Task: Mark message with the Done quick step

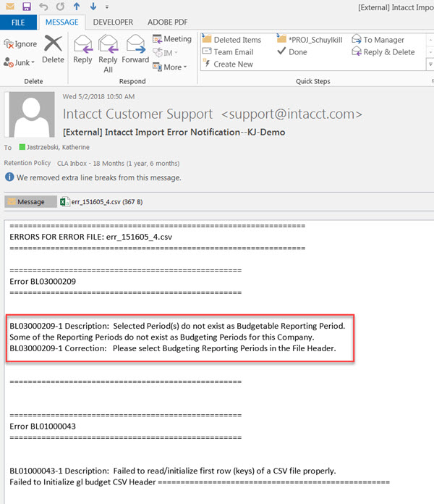Action: tap(292, 52)
